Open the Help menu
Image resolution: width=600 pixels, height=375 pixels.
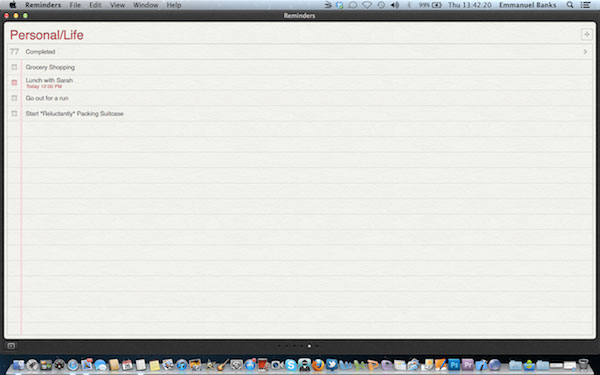pyautogui.click(x=174, y=5)
